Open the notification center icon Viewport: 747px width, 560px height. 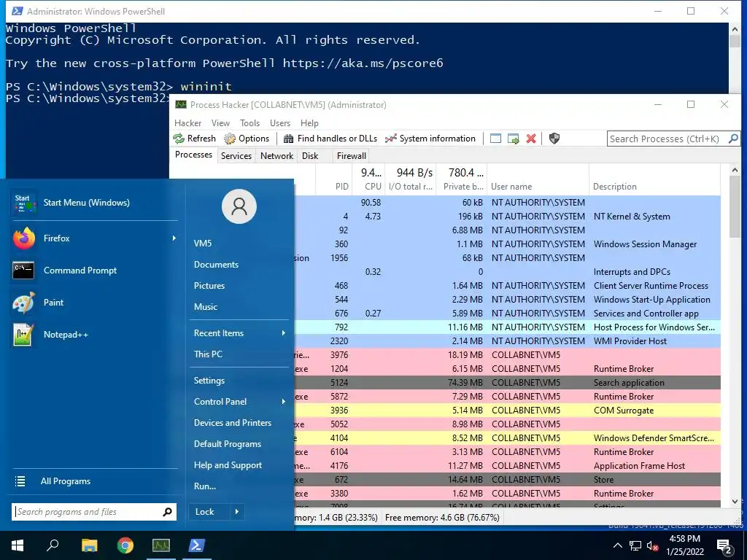click(725, 547)
